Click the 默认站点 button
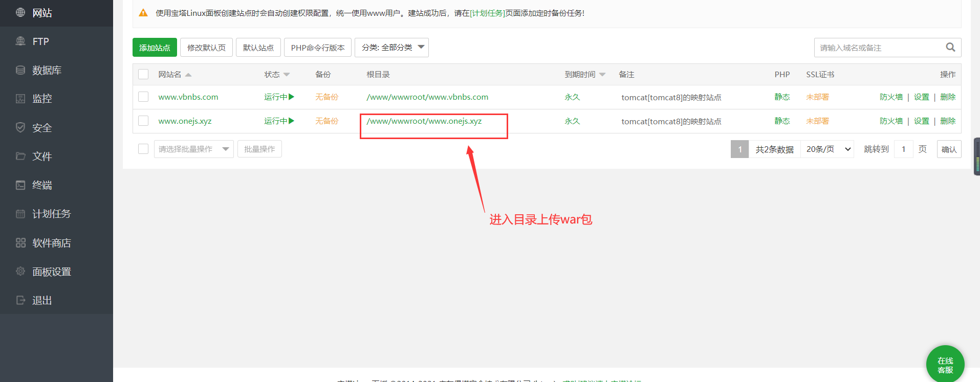This screenshot has width=980, height=382. tap(258, 48)
